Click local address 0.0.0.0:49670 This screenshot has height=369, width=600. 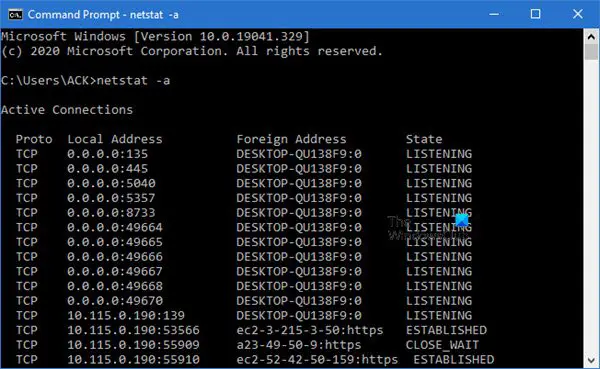click(115, 300)
